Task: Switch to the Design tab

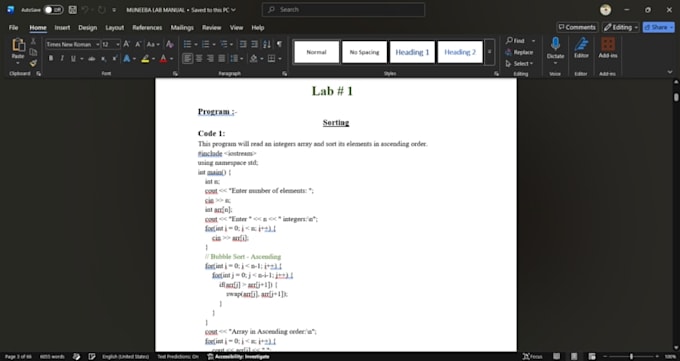Action: pyautogui.click(x=87, y=27)
